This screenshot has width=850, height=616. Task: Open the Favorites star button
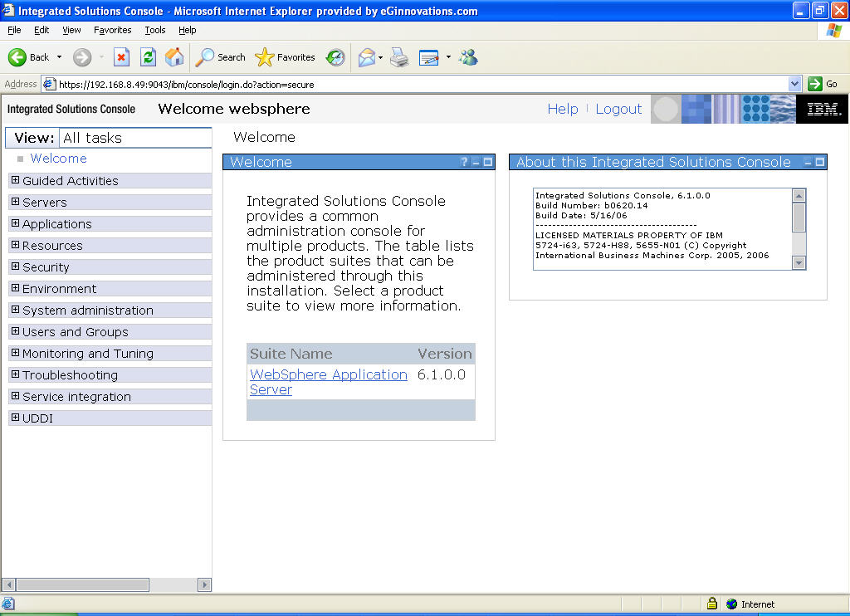point(286,57)
